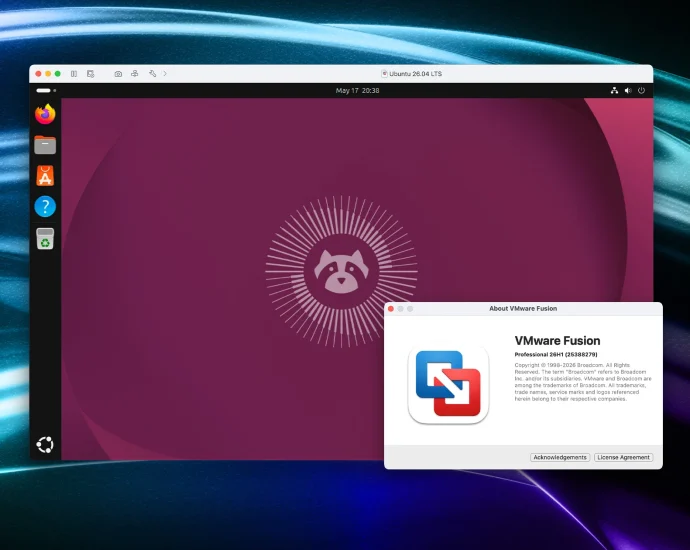Open the Activities workspace indicator pill

click(46, 91)
